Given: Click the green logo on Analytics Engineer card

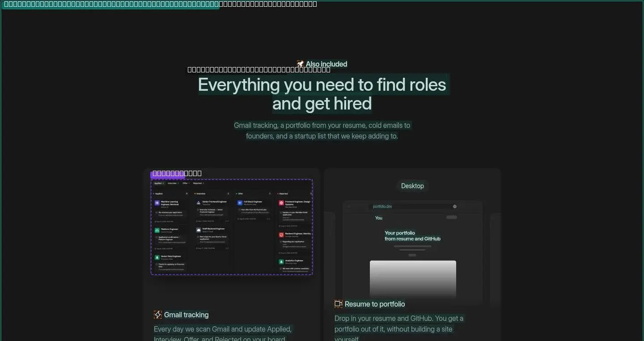Looking at the screenshot, I should coord(281,261).
